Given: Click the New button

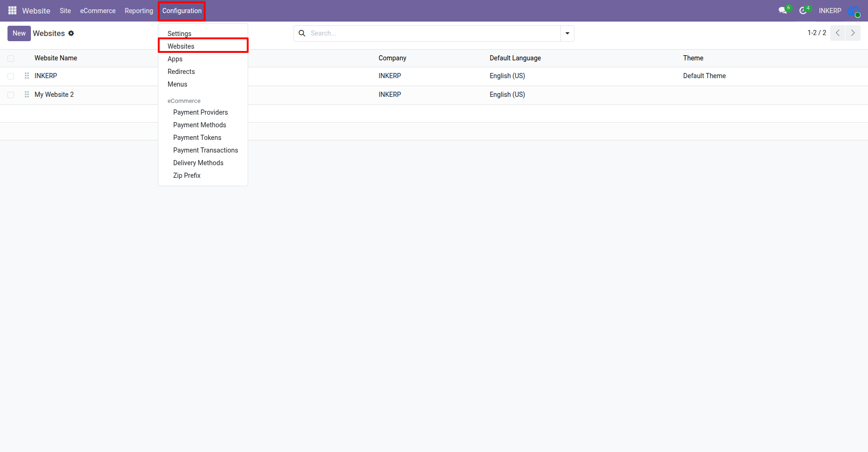Looking at the screenshot, I should click(19, 33).
